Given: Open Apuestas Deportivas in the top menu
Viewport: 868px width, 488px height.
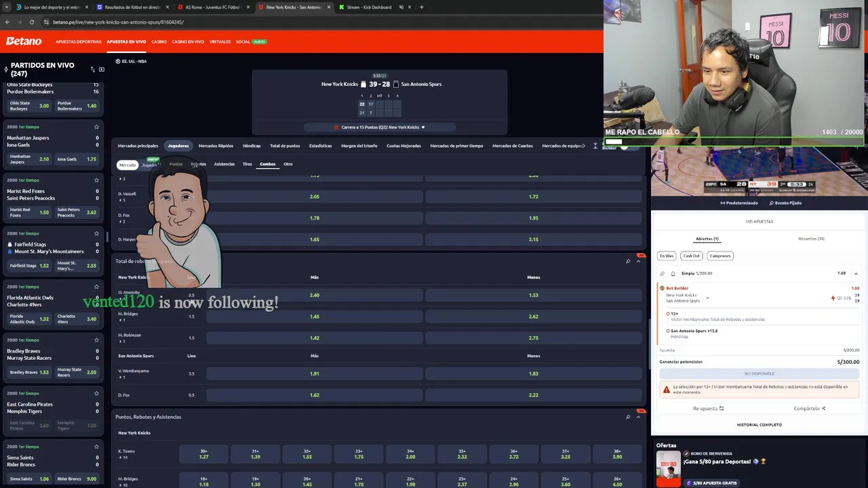Looking at the screenshot, I should 79,41.
